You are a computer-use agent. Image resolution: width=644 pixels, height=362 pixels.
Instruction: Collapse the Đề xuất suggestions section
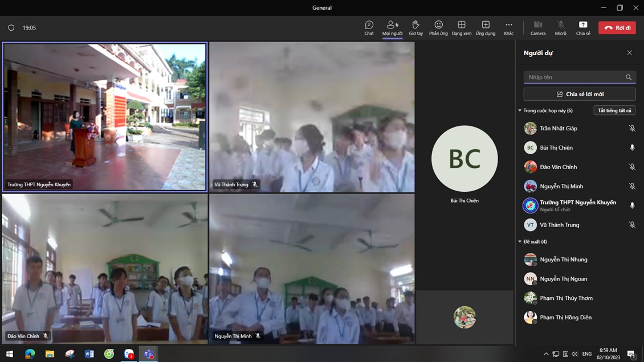[x=520, y=242]
